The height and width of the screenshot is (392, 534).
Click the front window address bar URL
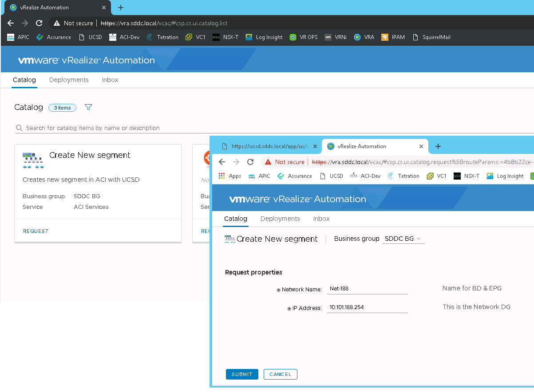422,162
